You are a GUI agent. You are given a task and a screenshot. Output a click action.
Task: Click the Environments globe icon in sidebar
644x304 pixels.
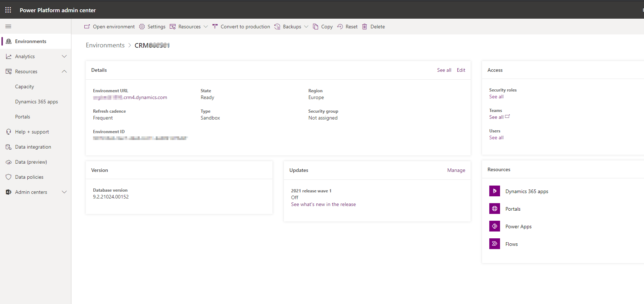(x=9, y=41)
